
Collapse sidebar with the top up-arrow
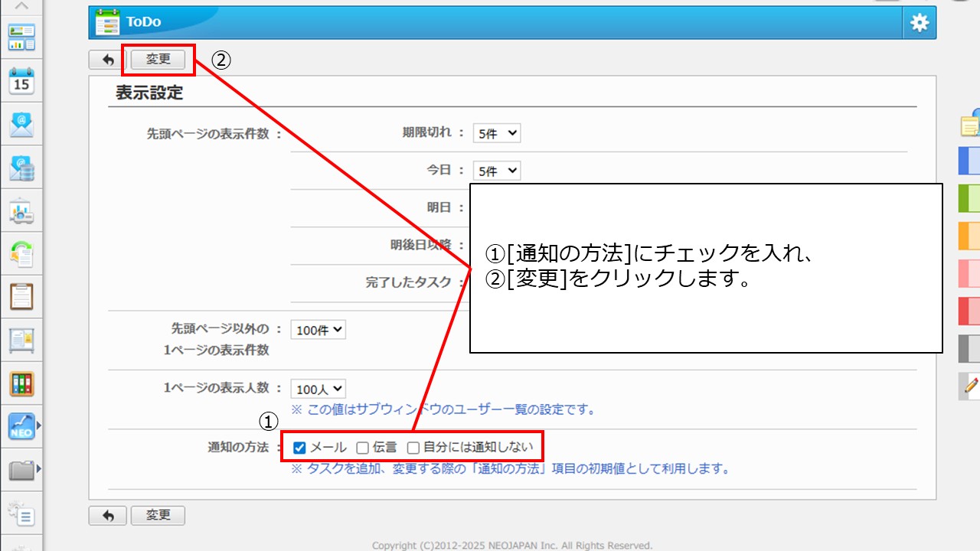[x=21, y=7]
